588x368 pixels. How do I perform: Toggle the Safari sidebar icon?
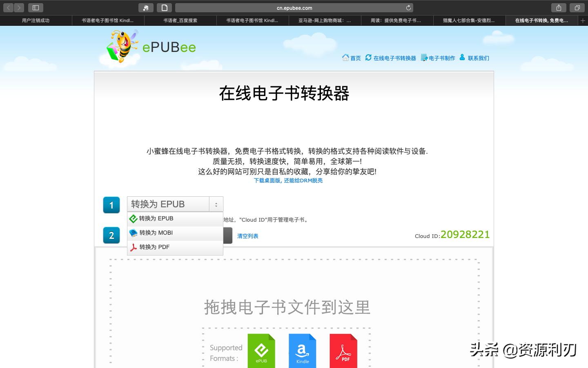[36, 7]
